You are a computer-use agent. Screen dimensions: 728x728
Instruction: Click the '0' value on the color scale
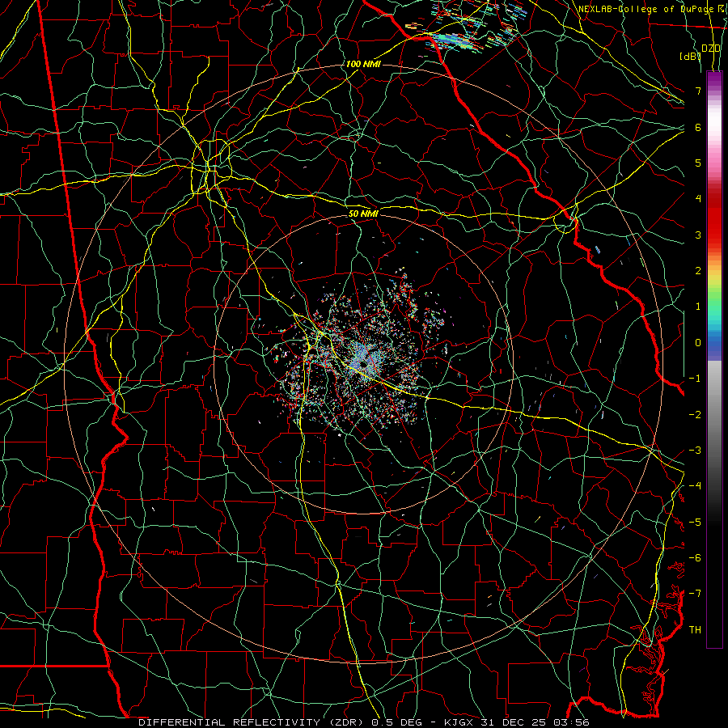698,343
